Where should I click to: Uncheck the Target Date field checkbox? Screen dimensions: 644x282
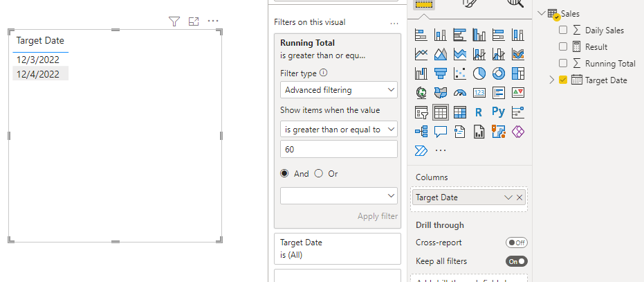[563, 80]
